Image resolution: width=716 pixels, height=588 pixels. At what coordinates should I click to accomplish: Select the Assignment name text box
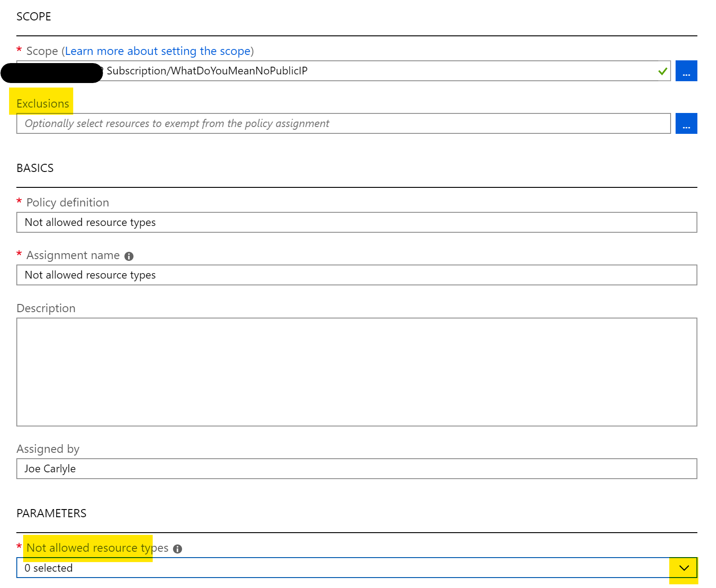pos(356,275)
